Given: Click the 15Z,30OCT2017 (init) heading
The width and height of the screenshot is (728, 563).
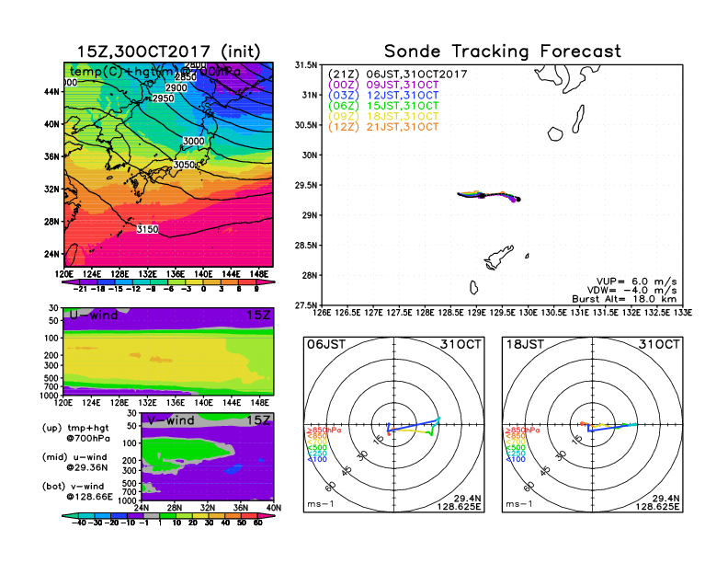Looking at the screenshot, I should tap(167, 52).
